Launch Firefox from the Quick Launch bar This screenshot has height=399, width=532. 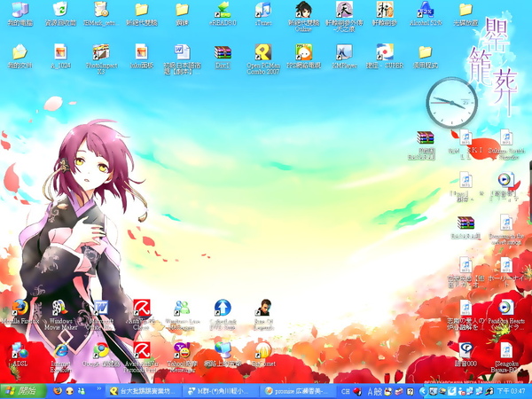tap(58, 391)
